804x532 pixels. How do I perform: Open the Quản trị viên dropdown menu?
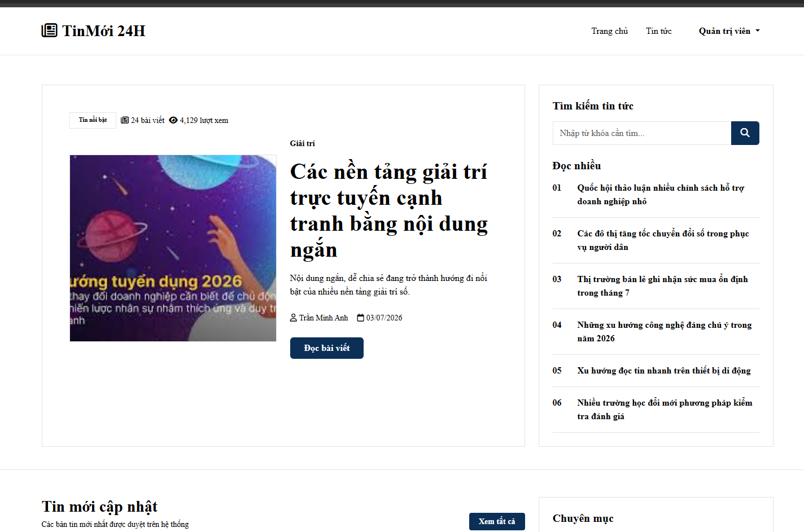click(x=729, y=31)
